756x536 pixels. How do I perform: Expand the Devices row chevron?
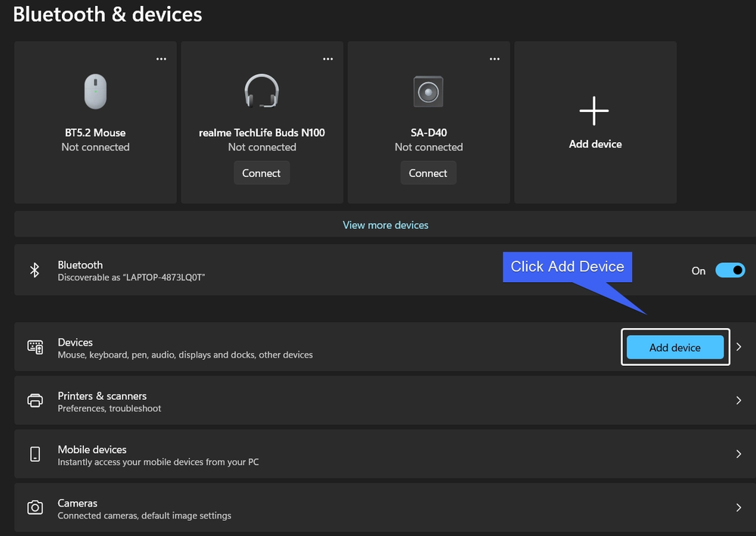coord(739,347)
